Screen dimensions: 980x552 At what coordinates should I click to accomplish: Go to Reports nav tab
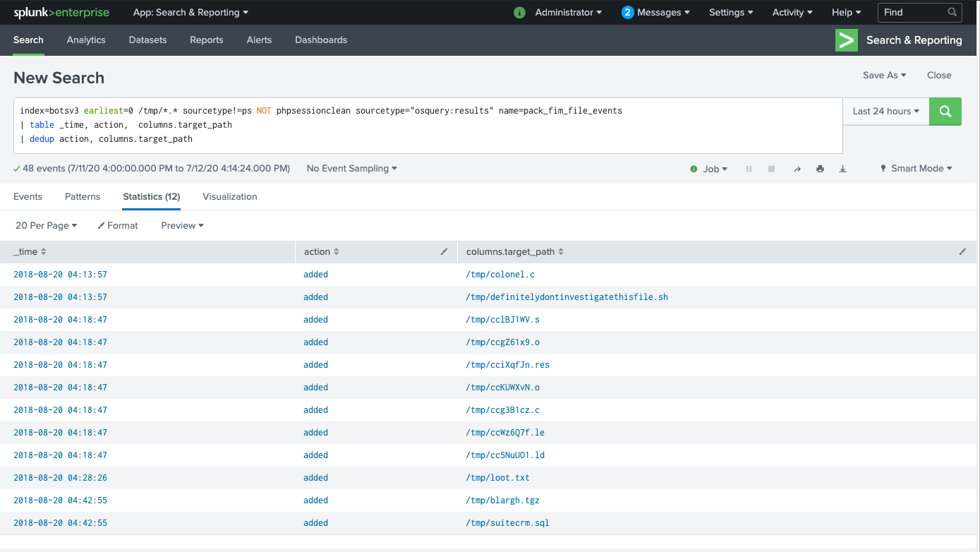coord(207,40)
